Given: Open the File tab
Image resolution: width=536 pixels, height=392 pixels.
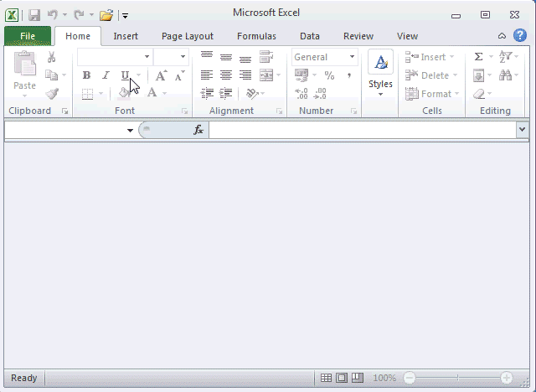Looking at the screenshot, I should [28, 36].
